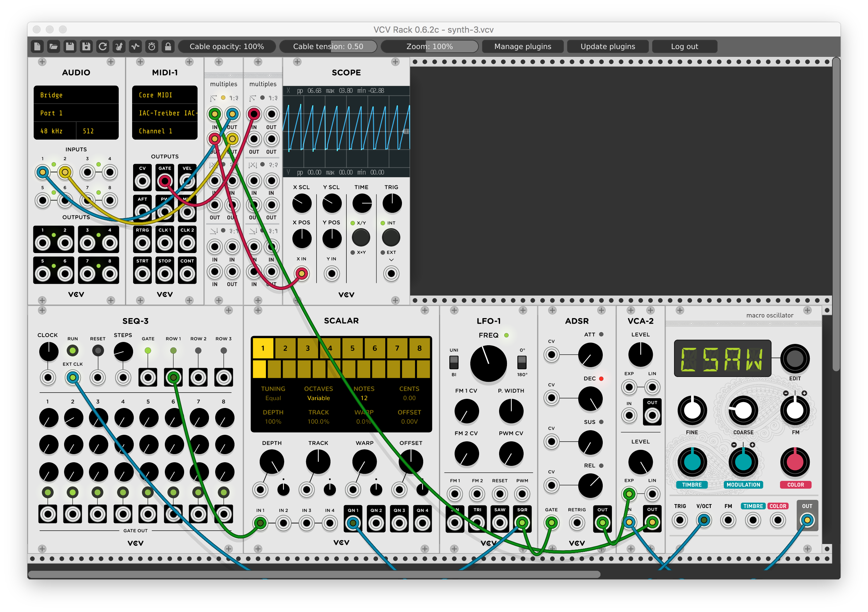The height and width of the screenshot is (612, 868).
Task: Click Manage plugins button
Action: point(523,46)
